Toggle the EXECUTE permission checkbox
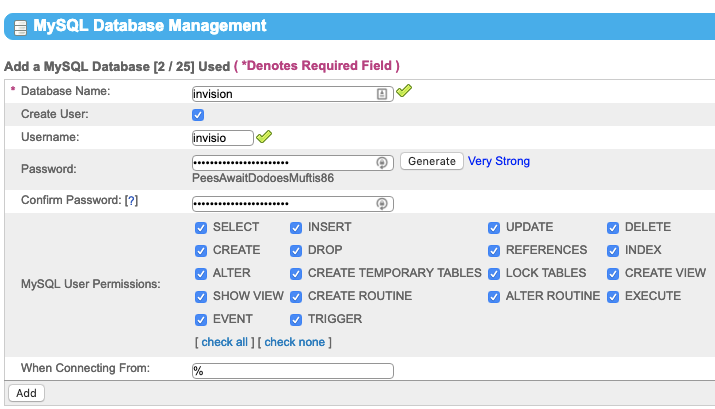 [x=613, y=297]
